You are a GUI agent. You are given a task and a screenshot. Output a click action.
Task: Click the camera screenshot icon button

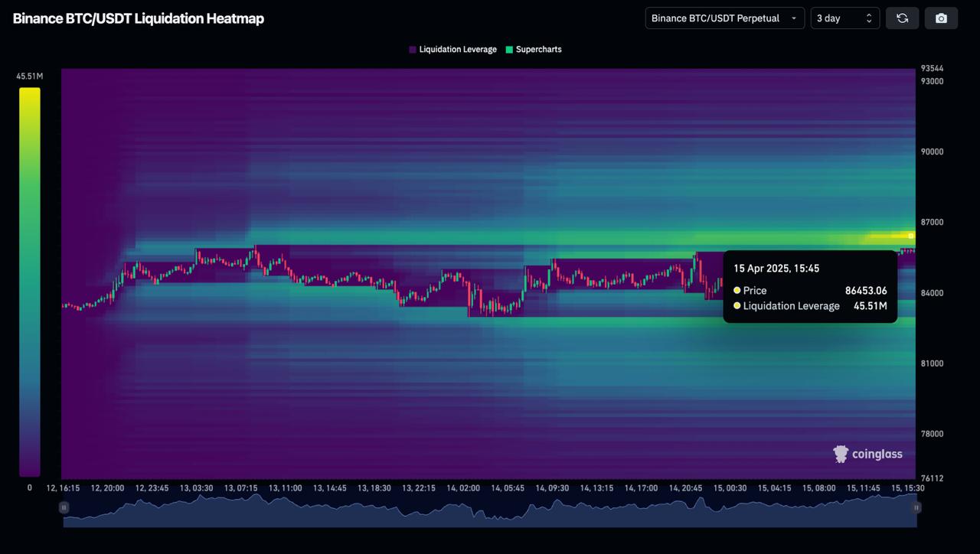coord(941,18)
